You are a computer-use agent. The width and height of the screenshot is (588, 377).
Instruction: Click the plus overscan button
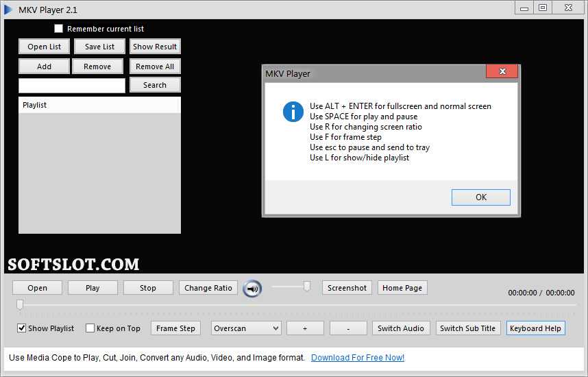point(305,328)
